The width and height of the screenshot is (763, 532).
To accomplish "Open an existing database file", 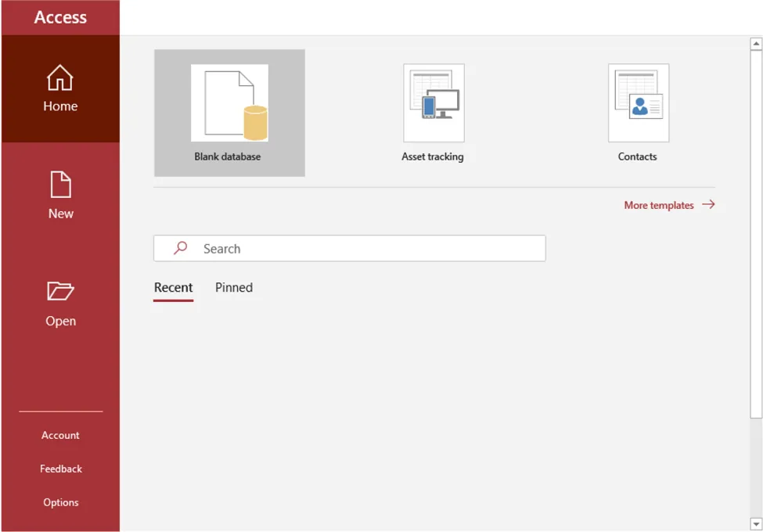I will point(60,304).
